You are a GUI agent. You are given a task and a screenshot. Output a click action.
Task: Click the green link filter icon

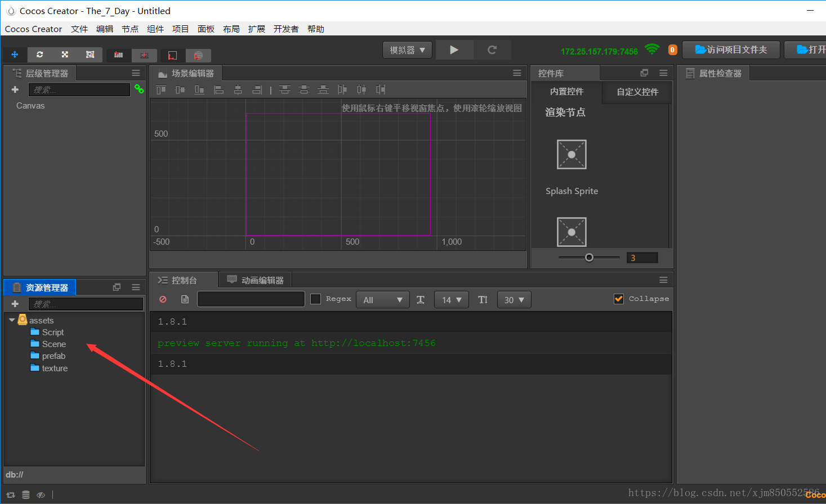coord(139,89)
